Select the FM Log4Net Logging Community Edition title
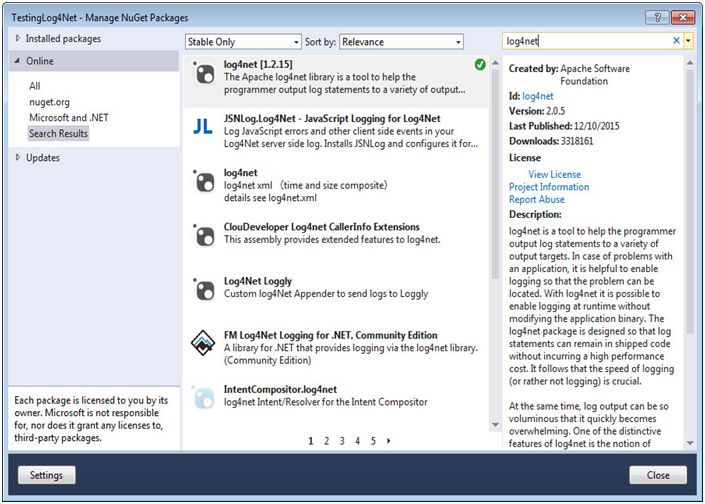 330,335
